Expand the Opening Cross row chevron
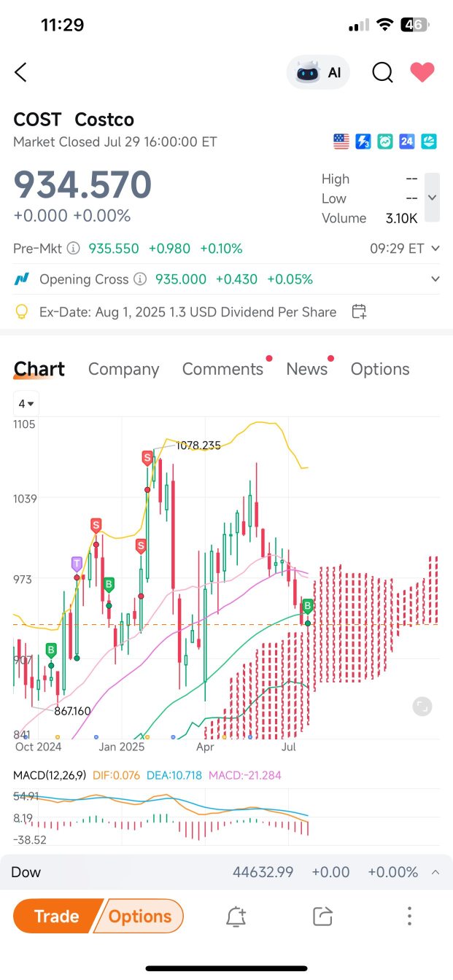 coord(435,279)
